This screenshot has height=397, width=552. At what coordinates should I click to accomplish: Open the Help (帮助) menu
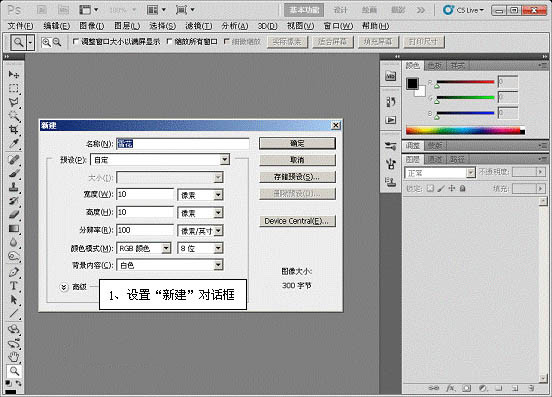pyautogui.click(x=376, y=26)
